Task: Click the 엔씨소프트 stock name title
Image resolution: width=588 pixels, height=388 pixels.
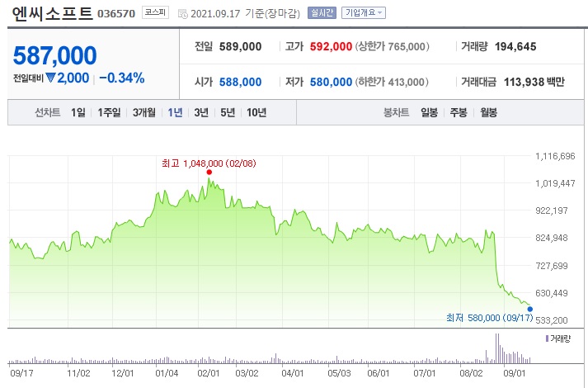Action: [x=53, y=13]
